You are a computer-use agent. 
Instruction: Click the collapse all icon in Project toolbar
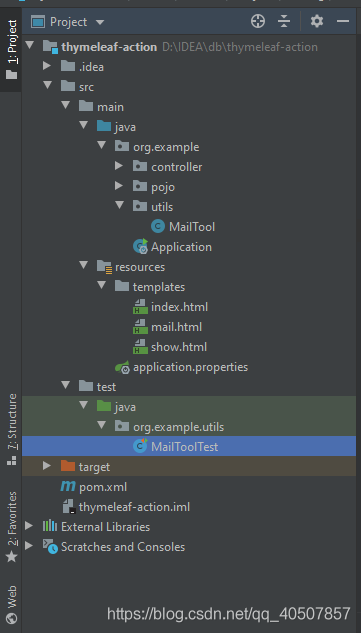284,21
